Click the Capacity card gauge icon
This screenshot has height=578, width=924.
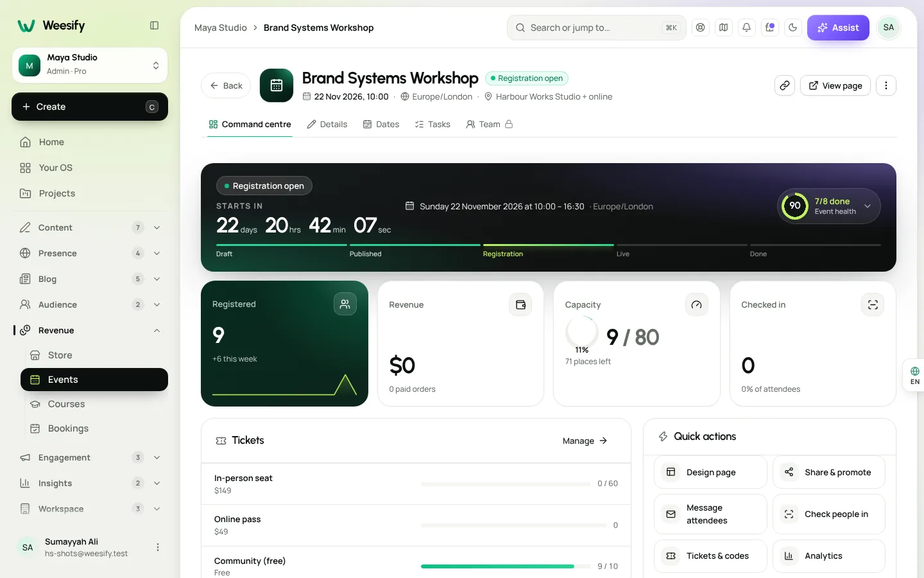696,304
